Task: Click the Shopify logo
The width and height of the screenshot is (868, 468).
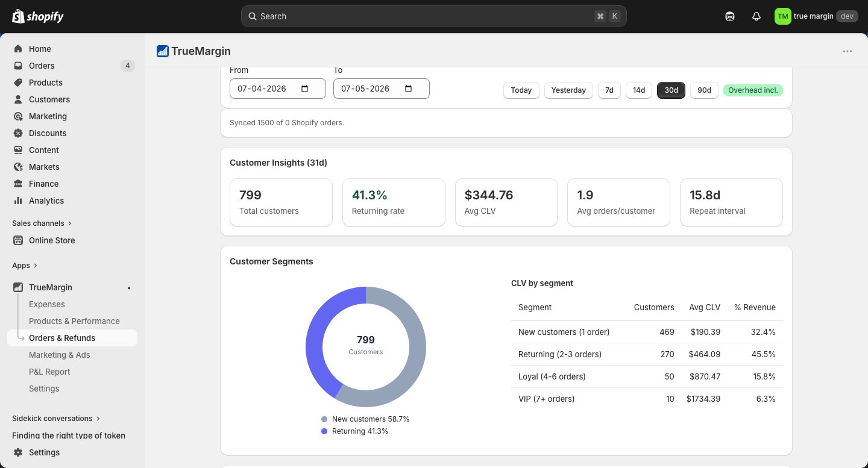Action: 38,16
